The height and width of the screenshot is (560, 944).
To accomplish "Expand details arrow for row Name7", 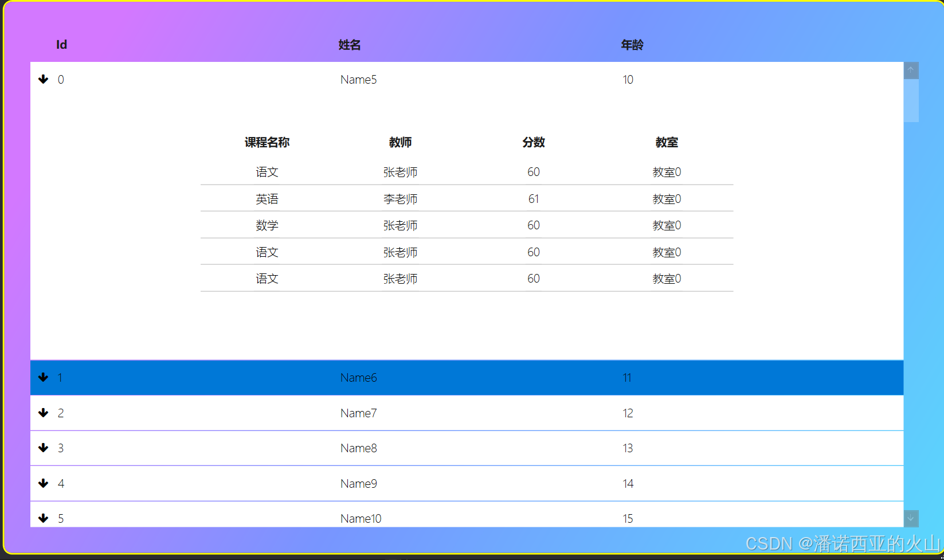I will (43, 413).
